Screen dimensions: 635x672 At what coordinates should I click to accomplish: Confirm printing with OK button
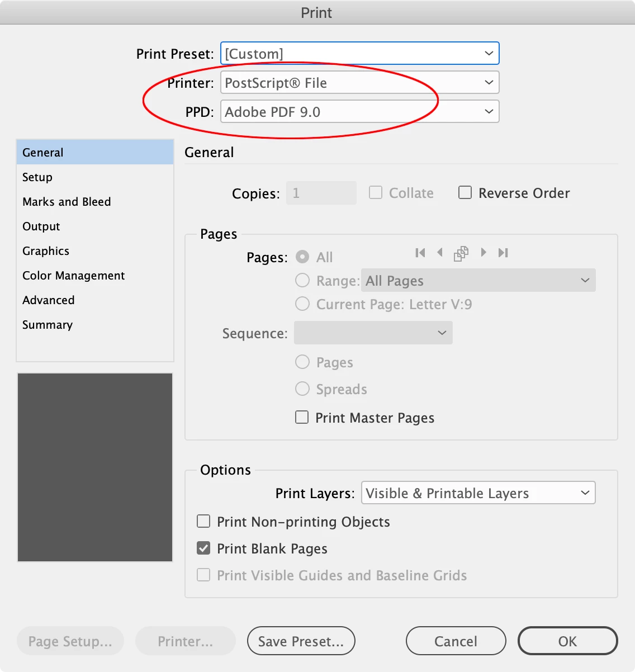pyautogui.click(x=568, y=641)
